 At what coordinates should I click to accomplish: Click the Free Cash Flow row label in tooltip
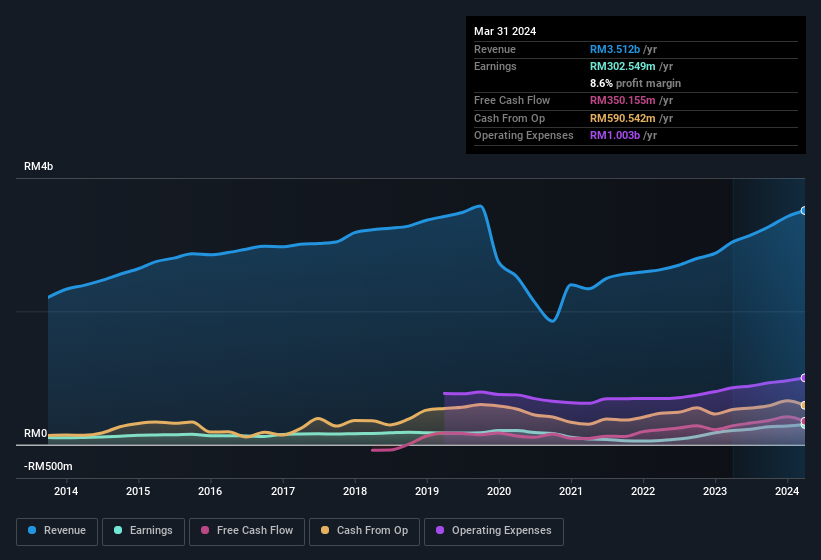point(512,100)
